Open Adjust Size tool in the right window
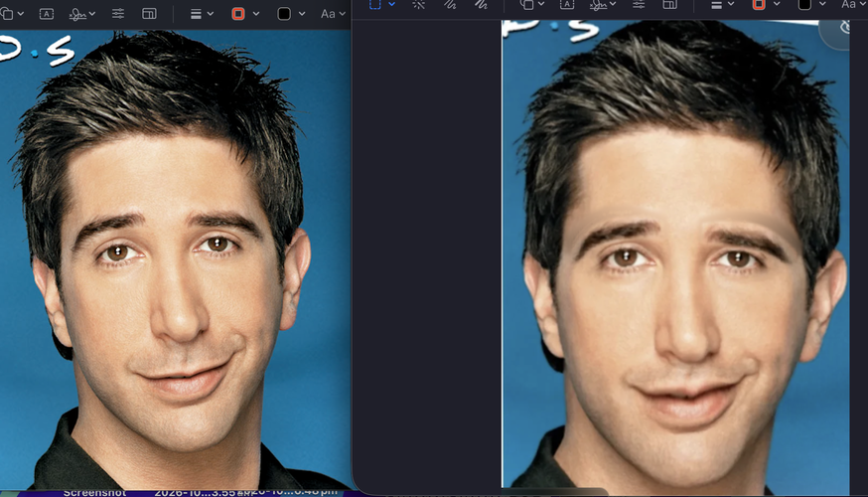This screenshot has height=497, width=868. click(669, 4)
